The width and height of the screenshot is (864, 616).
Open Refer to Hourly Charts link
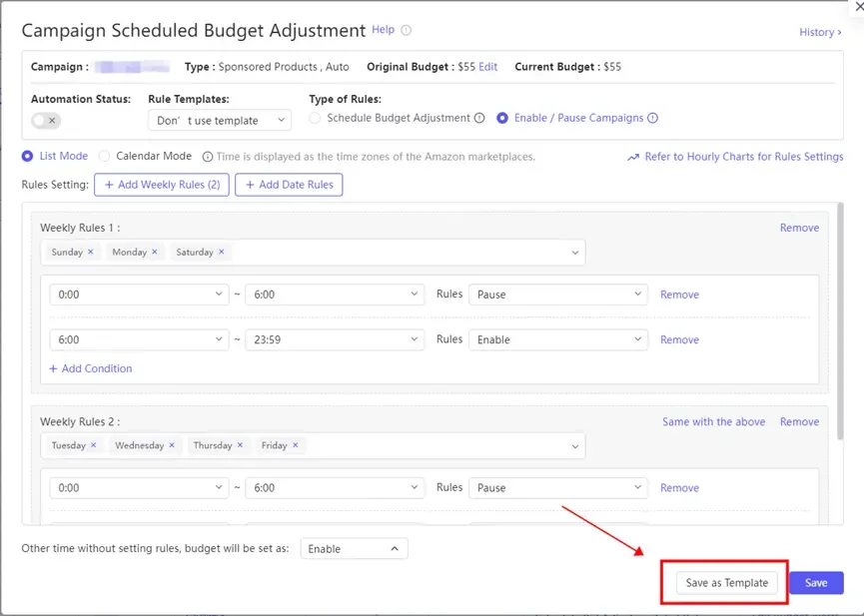click(x=744, y=157)
